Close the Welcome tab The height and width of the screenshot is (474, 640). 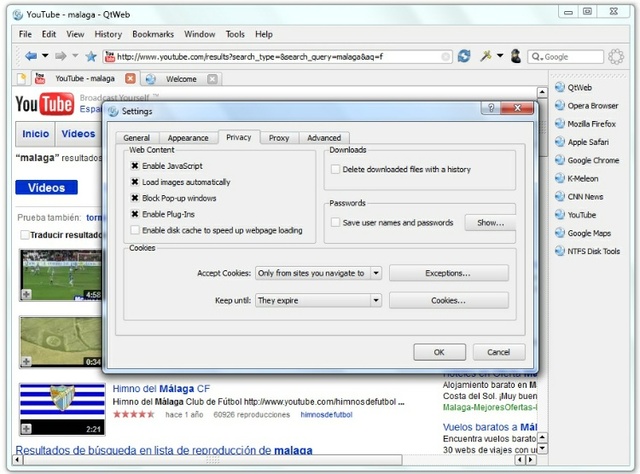tap(212, 79)
